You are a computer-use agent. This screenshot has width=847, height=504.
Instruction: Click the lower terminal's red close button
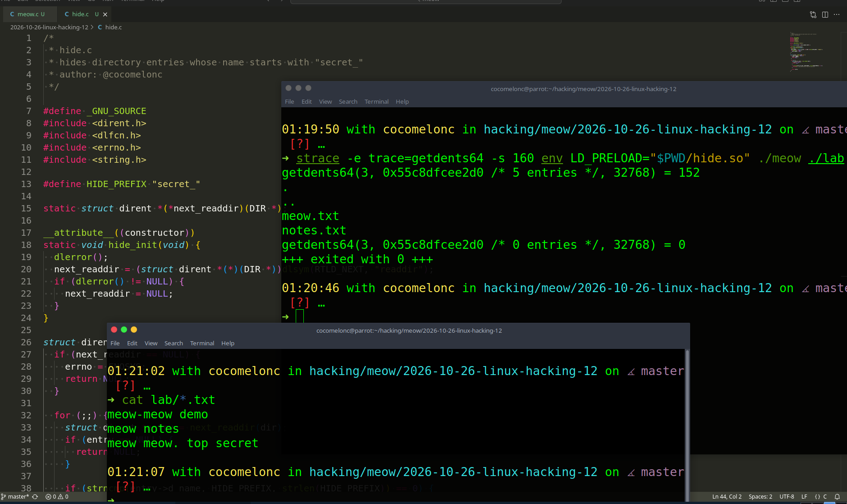114,330
